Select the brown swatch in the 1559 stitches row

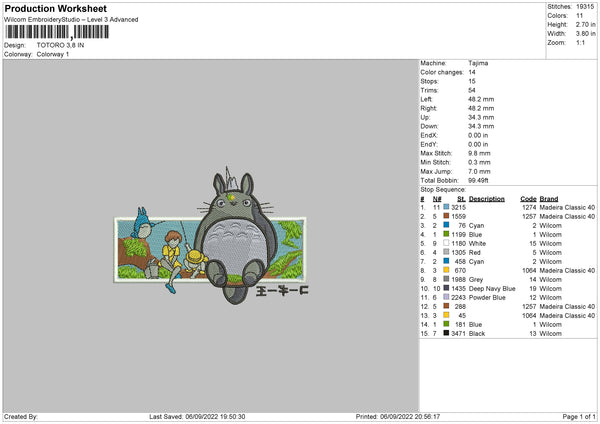[446, 216]
